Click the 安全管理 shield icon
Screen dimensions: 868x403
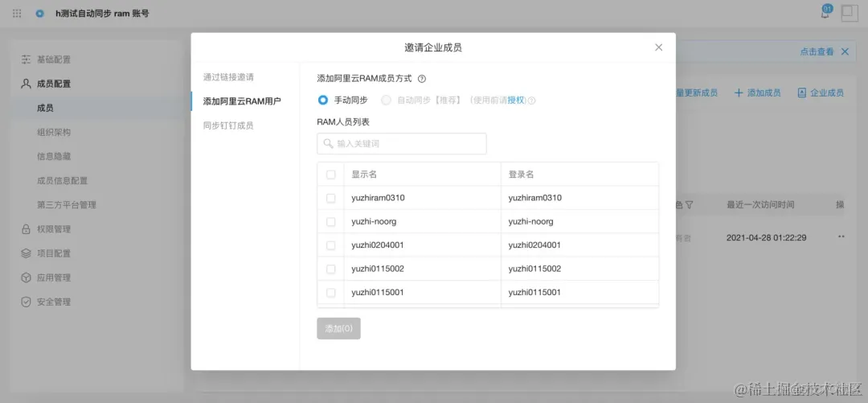pos(26,302)
